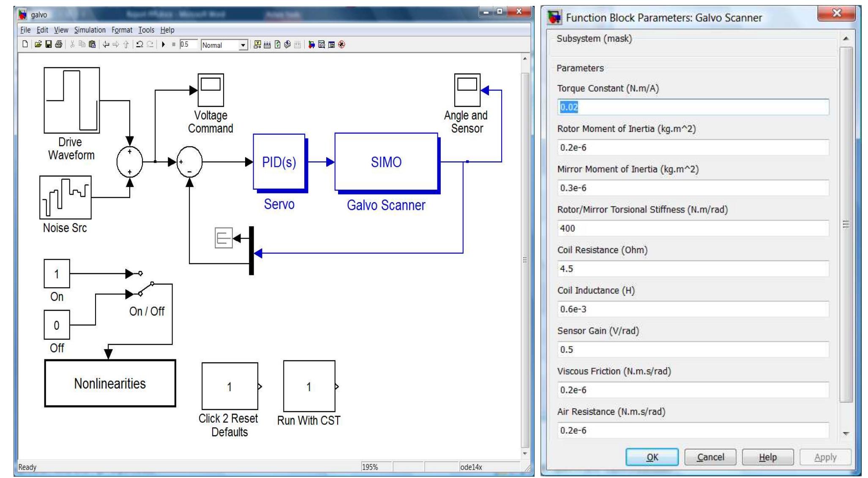Click the simulation stop time field showing 0.5
868x478 pixels.
click(188, 44)
